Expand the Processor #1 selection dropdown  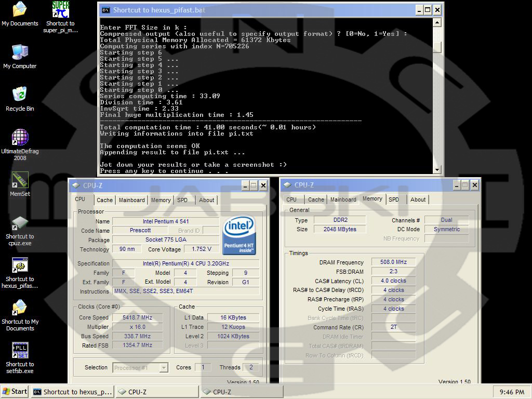point(164,367)
